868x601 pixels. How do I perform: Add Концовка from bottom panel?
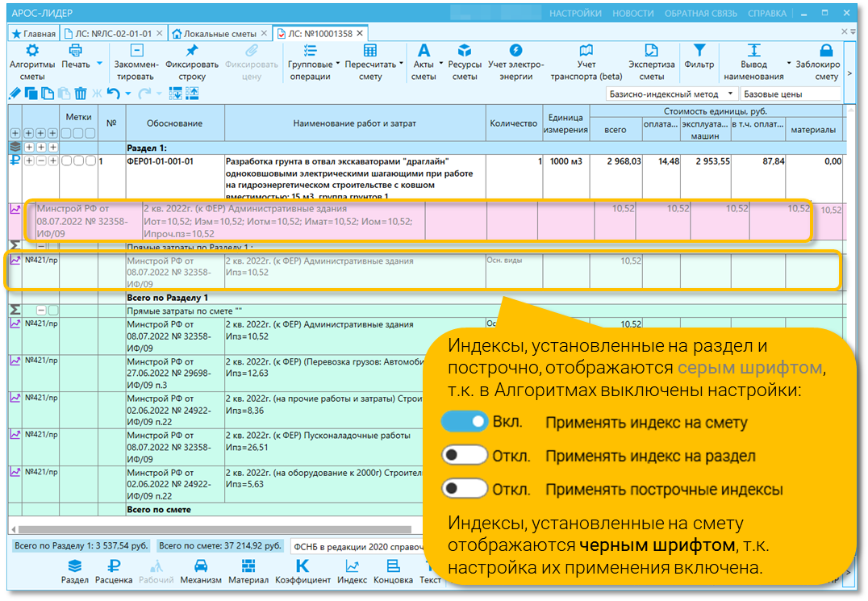pyautogui.click(x=393, y=572)
